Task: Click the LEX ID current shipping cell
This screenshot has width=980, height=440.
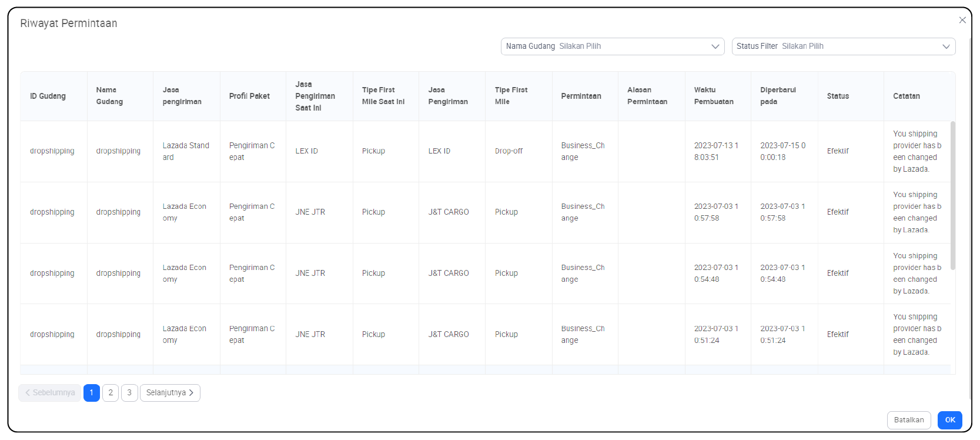Action: tap(307, 151)
